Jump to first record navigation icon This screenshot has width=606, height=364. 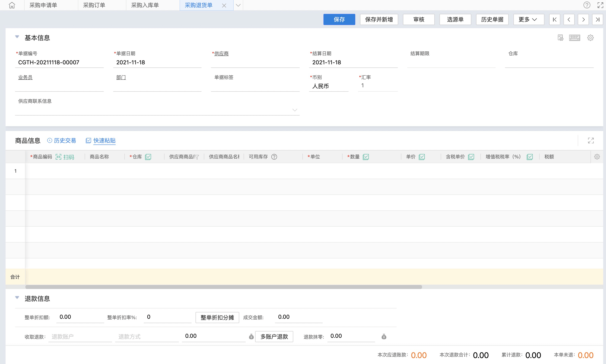pyautogui.click(x=554, y=20)
